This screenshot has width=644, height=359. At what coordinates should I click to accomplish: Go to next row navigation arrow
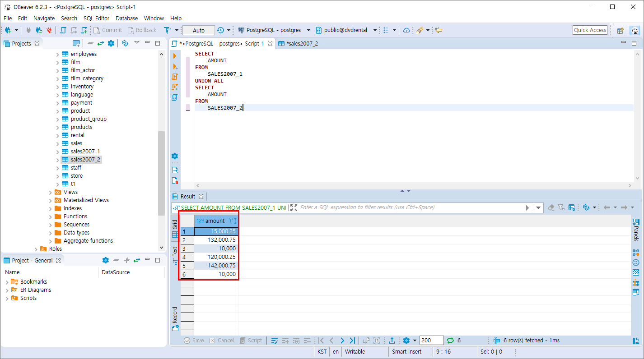pyautogui.click(x=342, y=341)
